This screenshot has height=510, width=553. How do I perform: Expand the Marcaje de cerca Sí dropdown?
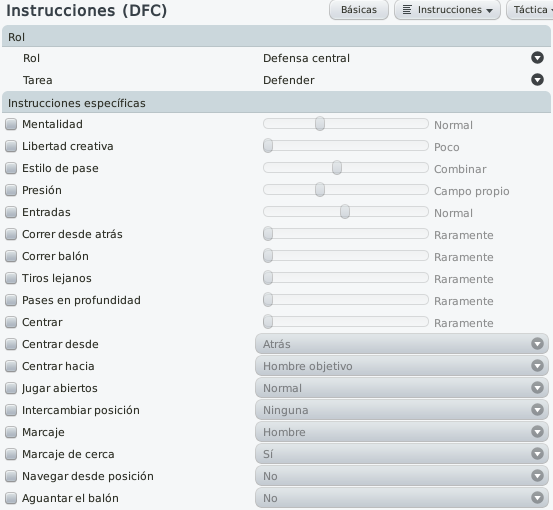(x=402, y=454)
